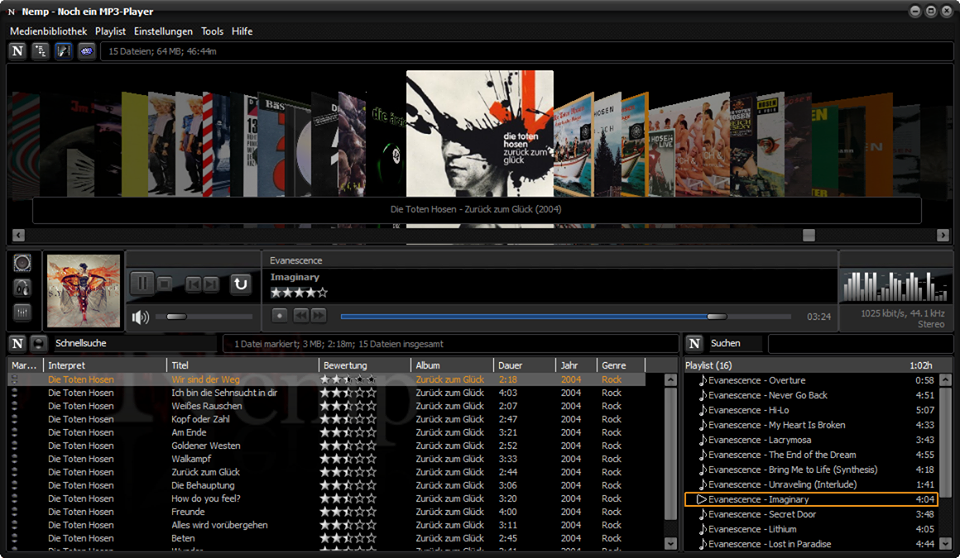The width and height of the screenshot is (960, 558).
Task: Click the record button beside rewind
Action: tap(280, 315)
